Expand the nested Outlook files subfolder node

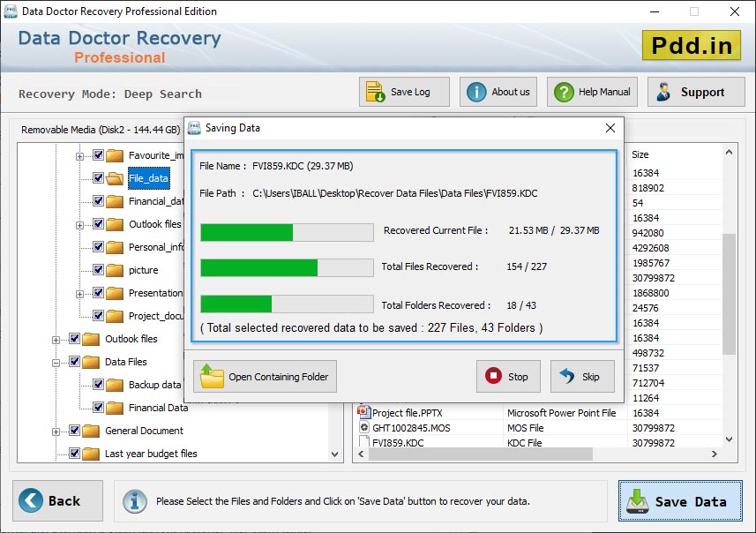coord(79,225)
